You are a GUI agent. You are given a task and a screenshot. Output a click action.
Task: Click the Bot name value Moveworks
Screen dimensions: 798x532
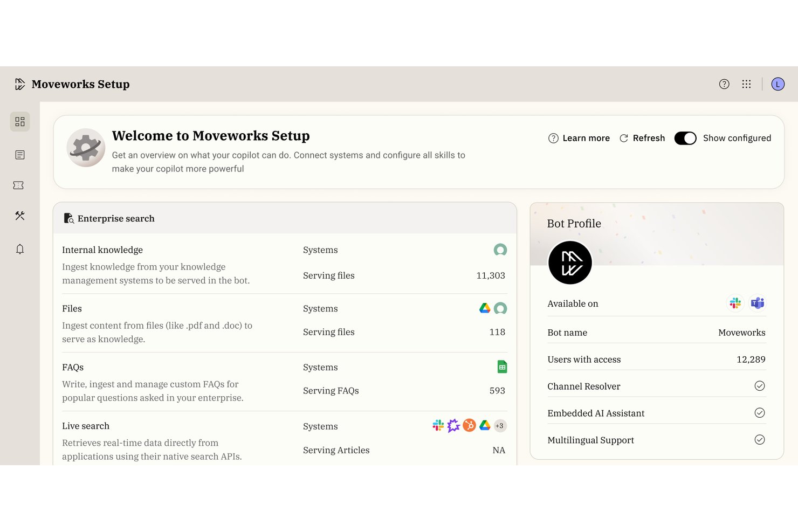click(x=742, y=333)
